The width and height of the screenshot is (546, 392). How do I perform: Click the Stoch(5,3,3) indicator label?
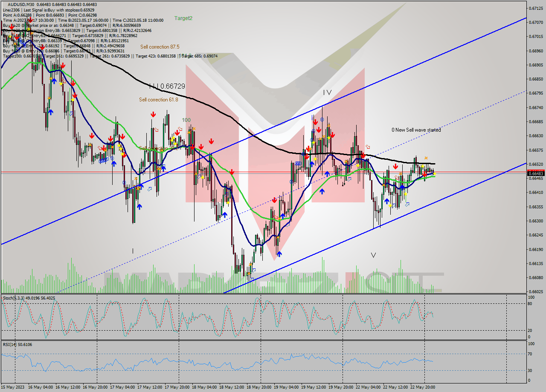[x=29, y=298]
